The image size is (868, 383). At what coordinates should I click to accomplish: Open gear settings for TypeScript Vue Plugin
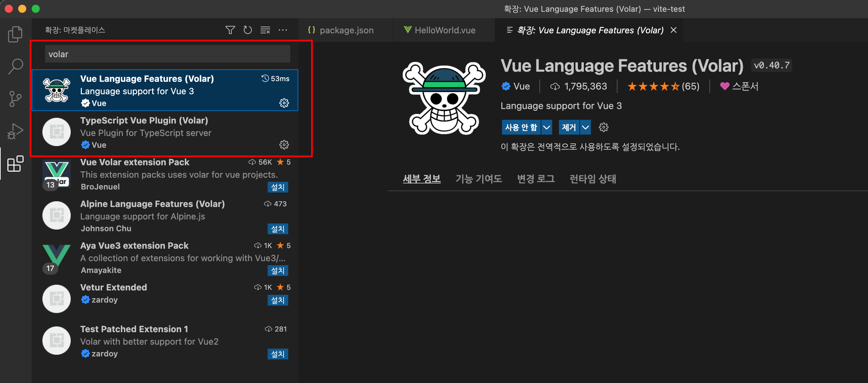tap(284, 145)
